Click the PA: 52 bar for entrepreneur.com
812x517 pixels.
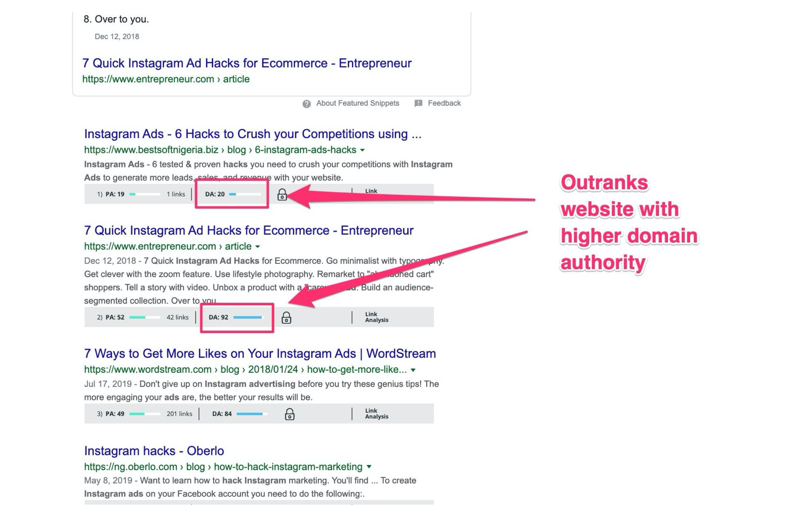click(x=145, y=317)
